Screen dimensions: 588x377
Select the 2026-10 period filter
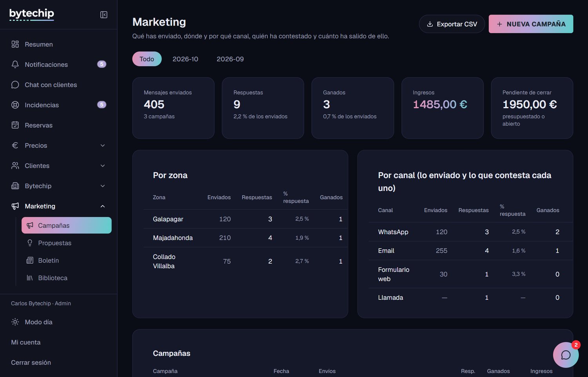coord(185,59)
